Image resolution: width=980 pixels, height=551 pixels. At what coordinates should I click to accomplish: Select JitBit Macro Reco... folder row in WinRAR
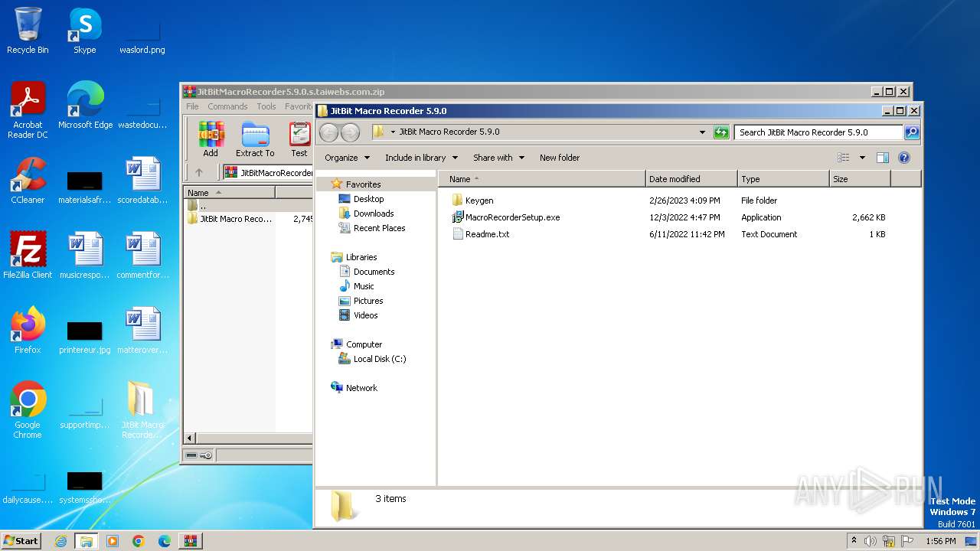249,219
